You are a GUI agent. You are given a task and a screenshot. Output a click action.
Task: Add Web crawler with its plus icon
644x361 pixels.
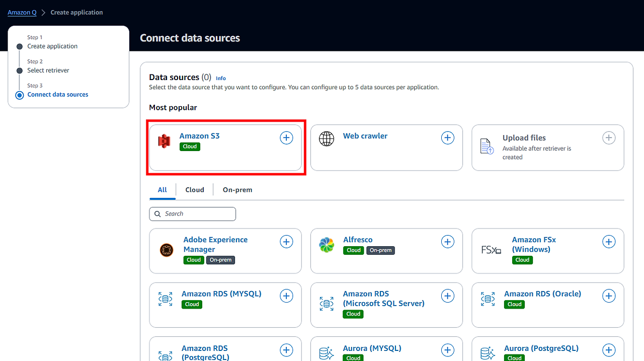[448, 137]
